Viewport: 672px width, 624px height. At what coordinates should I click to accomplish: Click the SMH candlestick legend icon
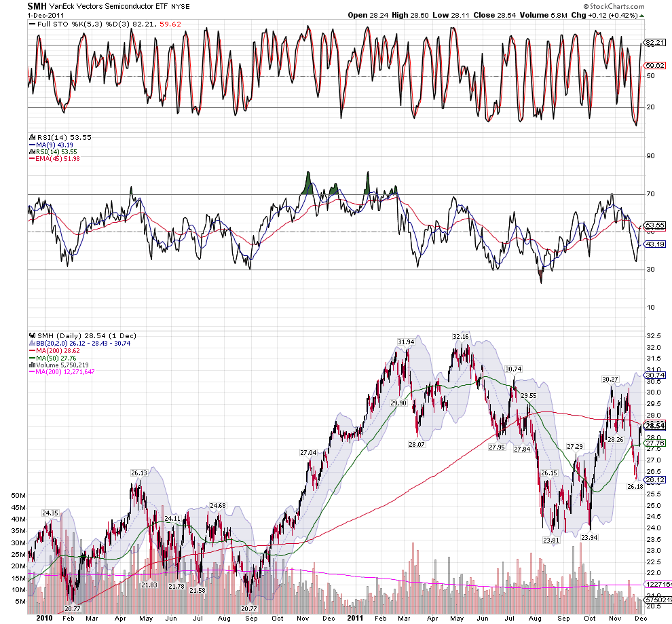[x=31, y=335]
